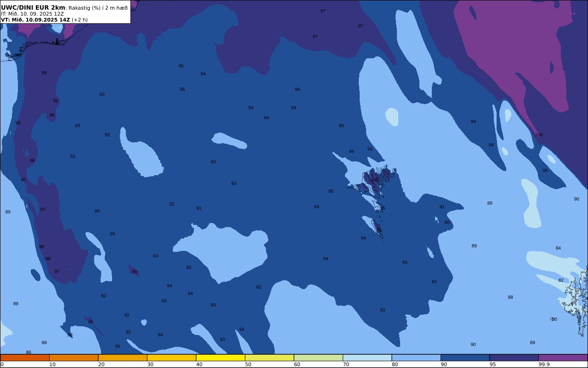This screenshot has width=588, height=368.
Task: Click the '40' legend tick label
Action: click(x=199, y=364)
